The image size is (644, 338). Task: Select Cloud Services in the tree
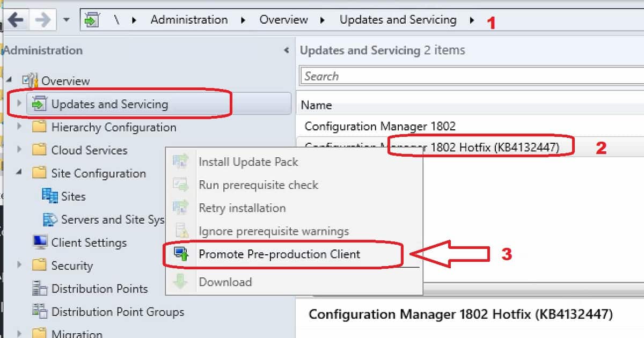coord(89,150)
